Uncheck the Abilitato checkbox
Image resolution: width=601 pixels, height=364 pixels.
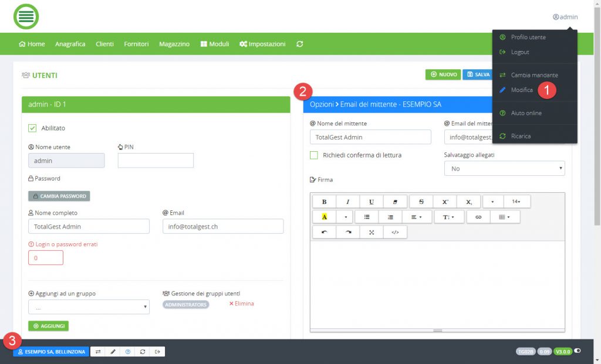pyautogui.click(x=33, y=128)
